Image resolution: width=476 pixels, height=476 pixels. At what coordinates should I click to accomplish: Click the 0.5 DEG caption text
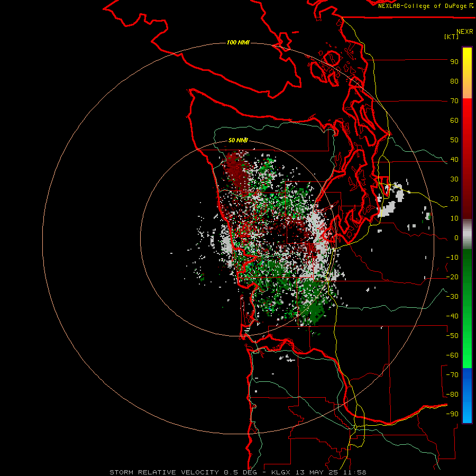click(x=241, y=472)
